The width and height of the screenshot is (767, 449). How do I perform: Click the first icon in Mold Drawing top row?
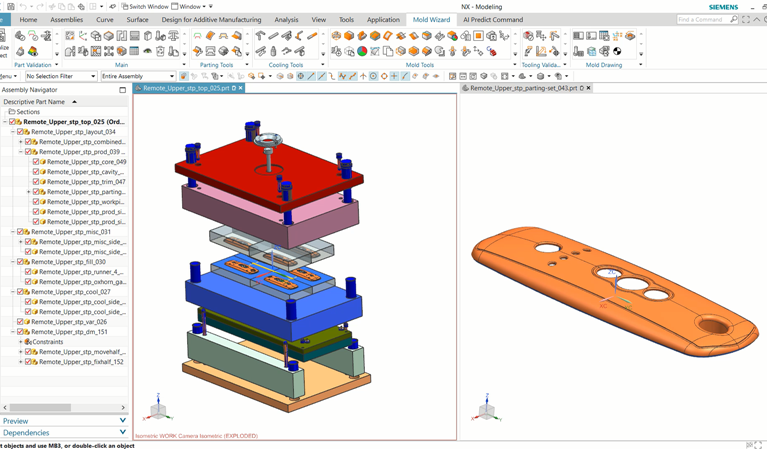click(578, 36)
